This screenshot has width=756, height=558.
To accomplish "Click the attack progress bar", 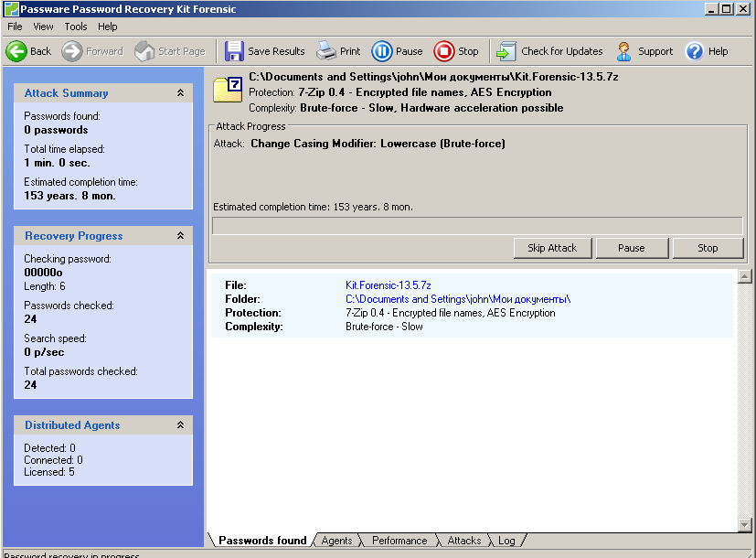I will coord(477,225).
